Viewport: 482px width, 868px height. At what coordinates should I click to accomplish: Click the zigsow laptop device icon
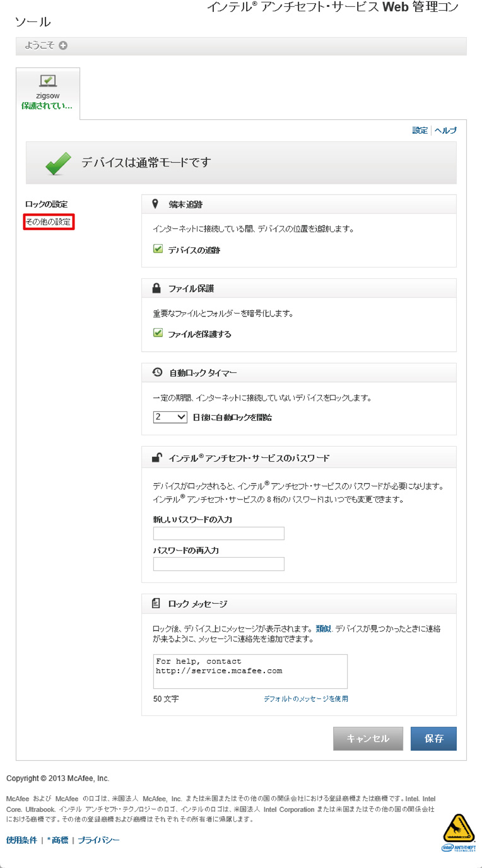click(x=47, y=81)
